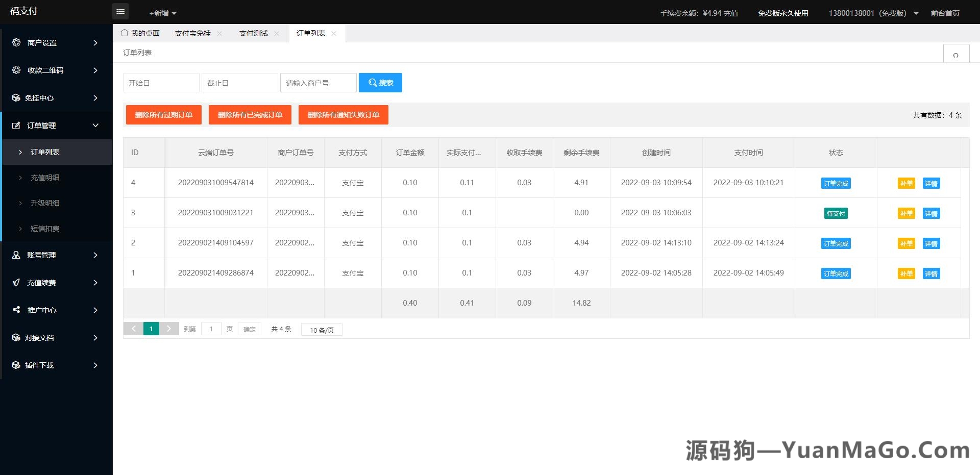The width and height of the screenshot is (980, 475).
Task: Click the 收款二维码 sidebar icon
Action: [x=16, y=70]
